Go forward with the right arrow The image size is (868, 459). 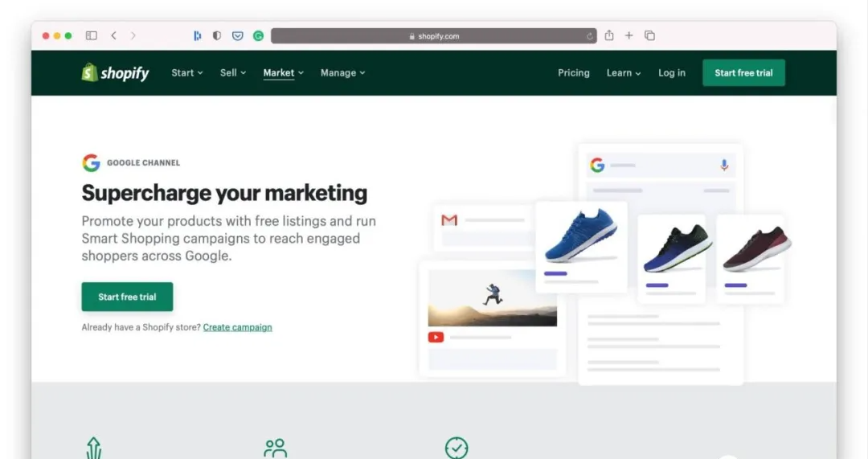click(133, 35)
